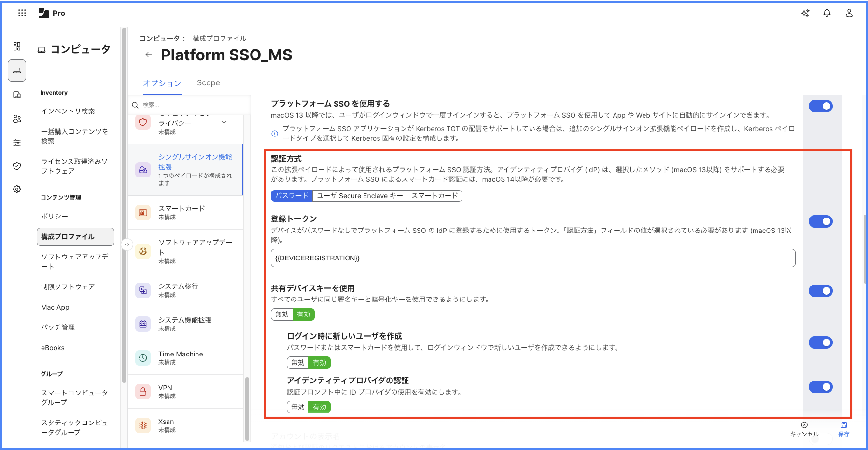This screenshot has width=868, height=450.
Task: Click the Xsan payload icon
Action: coord(143,425)
